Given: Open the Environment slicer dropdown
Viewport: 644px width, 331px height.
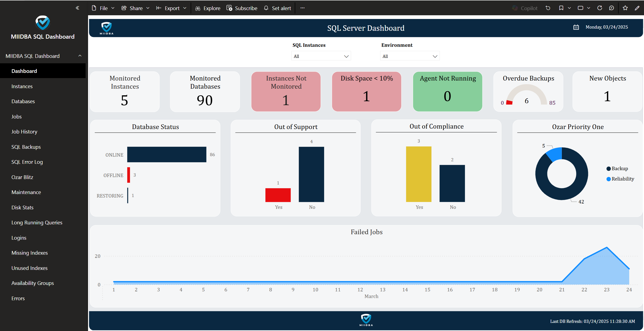Looking at the screenshot, I should pos(410,56).
